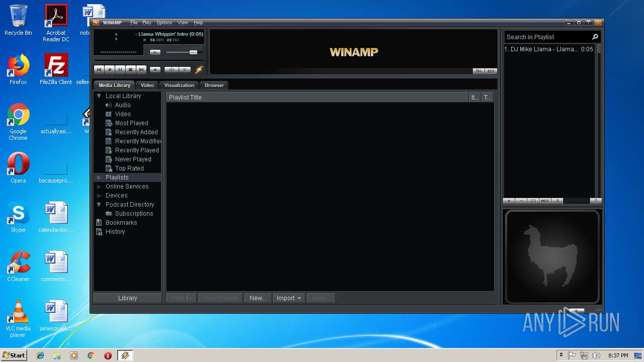
Task: Select the DJ Mike Llama playlist entry
Action: coord(549,49)
